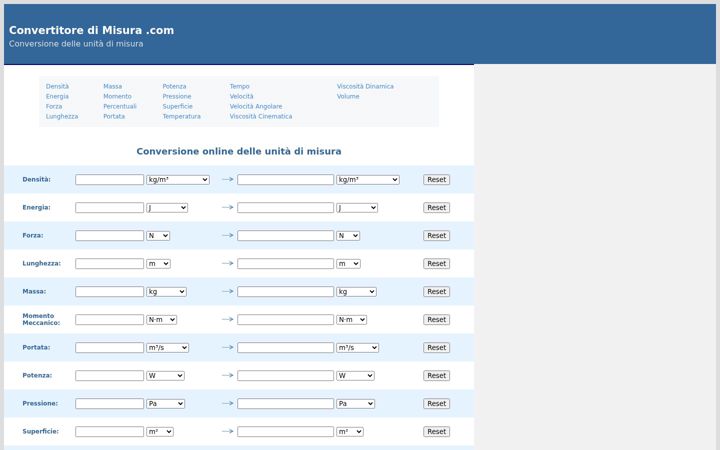The height and width of the screenshot is (450, 720).
Task: Click the Convertitore di Misura .com title
Action: point(91,30)
